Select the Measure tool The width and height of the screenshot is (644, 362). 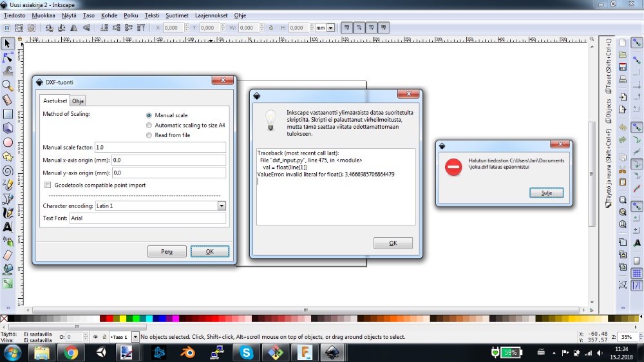click(x=7, y=100)
